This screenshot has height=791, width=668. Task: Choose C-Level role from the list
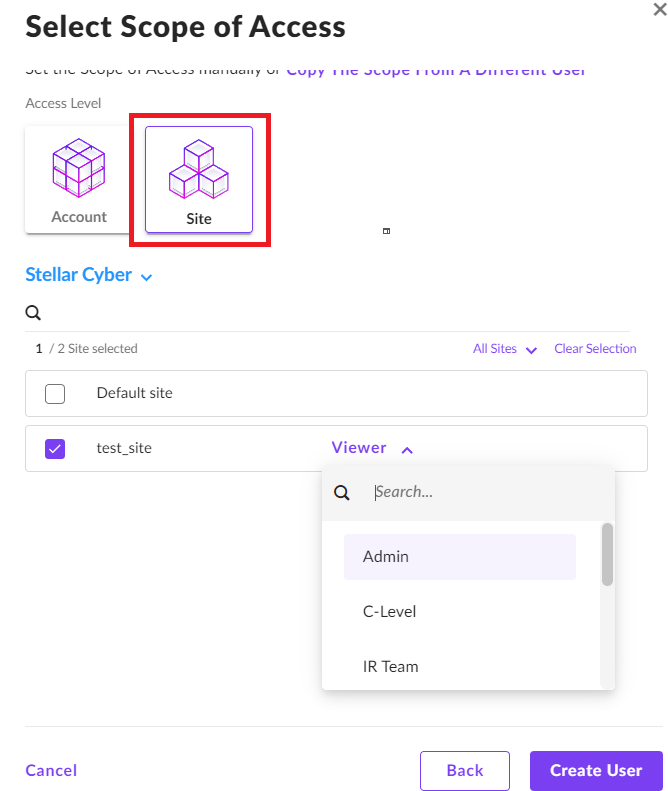coord(389,611)
